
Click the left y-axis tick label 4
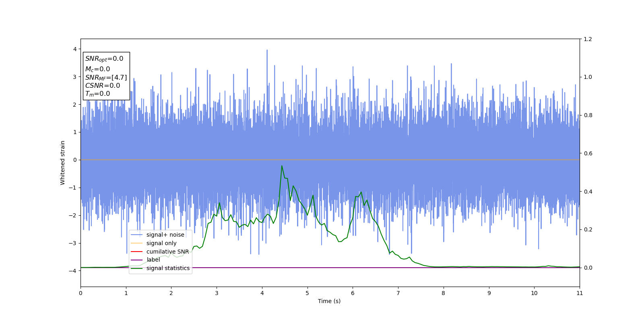pos(75,49)
